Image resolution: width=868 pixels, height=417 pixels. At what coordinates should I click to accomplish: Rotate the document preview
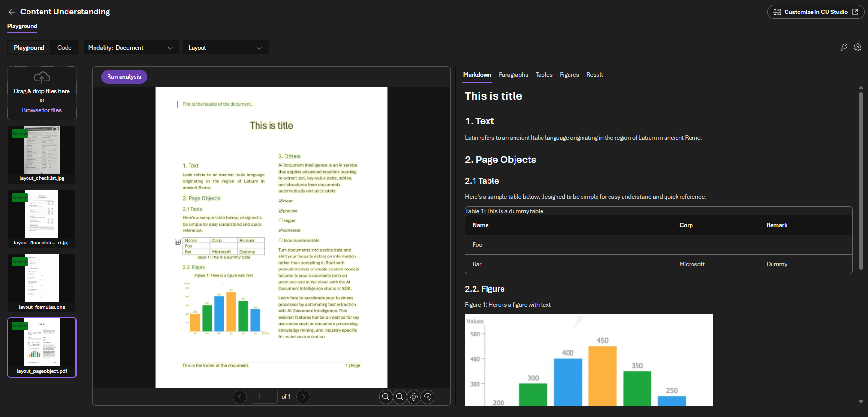(428, 397)
